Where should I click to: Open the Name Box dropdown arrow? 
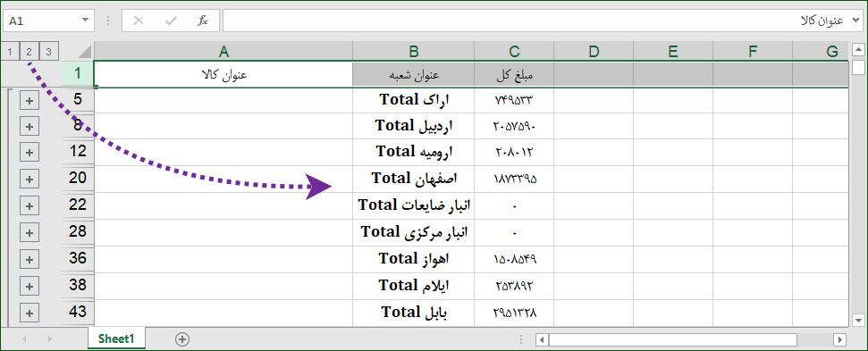tap(85, 21)
